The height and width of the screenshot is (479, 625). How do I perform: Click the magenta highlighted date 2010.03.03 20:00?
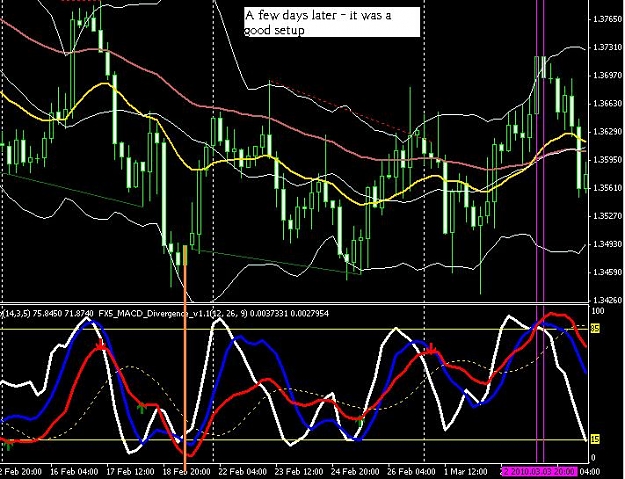539,472
